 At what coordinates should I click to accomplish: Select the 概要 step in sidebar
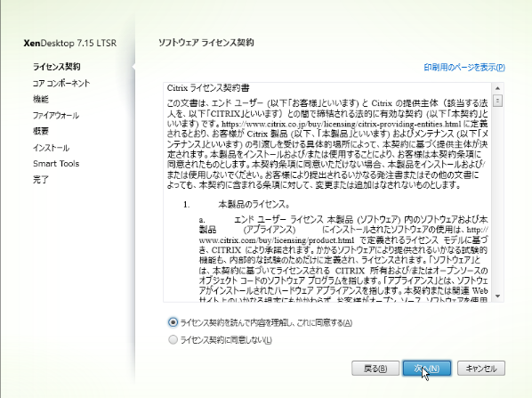pos(41,131)
